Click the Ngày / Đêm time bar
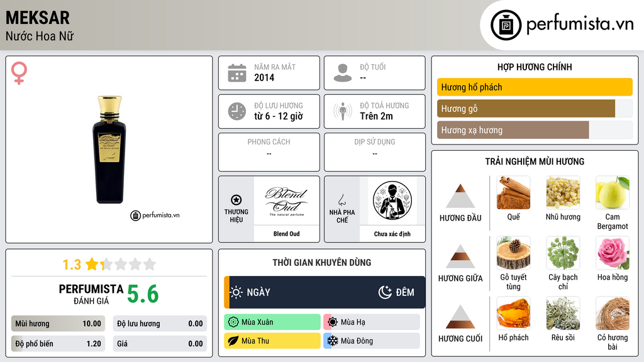The width and height of the screenshot is (644, 362). click(325, 292)
